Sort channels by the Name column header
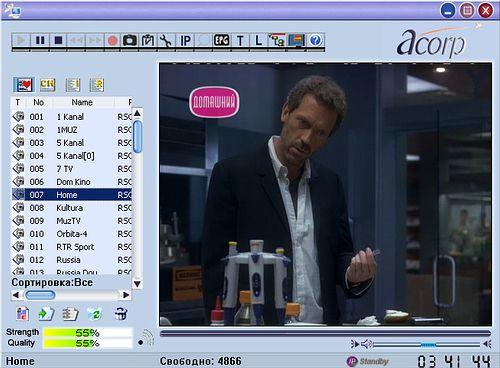Image resolution: width=500 pixels, height=368 pixels. tap(82, 102)
